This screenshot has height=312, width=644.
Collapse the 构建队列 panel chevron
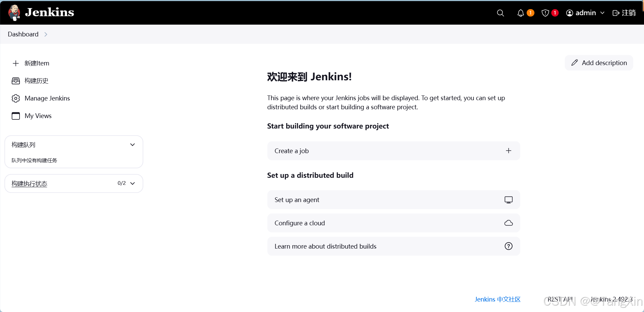133,145
